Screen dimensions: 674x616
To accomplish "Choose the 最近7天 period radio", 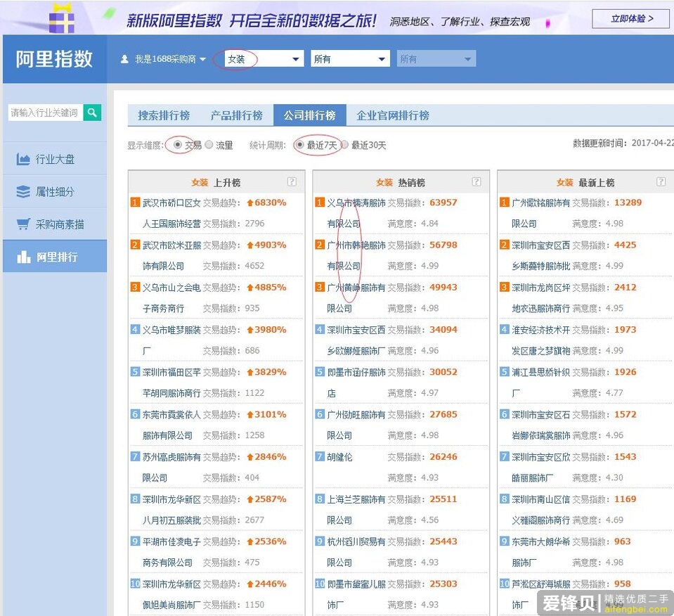I will click(300, 145).
